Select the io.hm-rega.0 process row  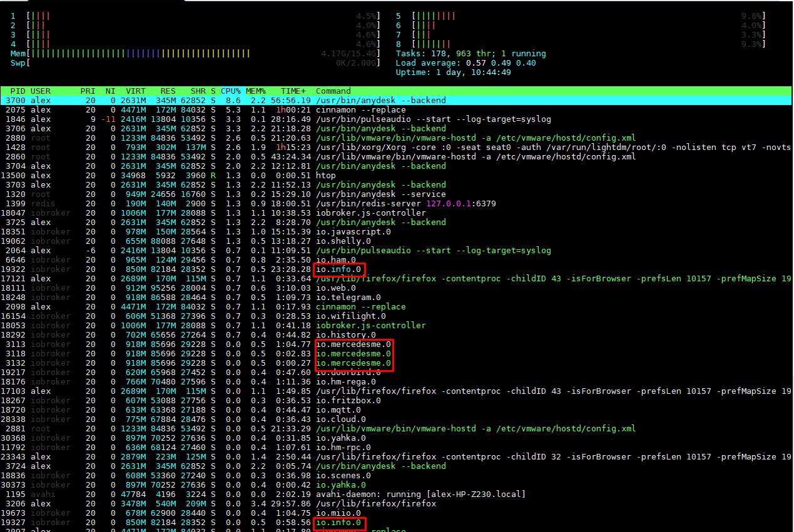coord(396,381)
